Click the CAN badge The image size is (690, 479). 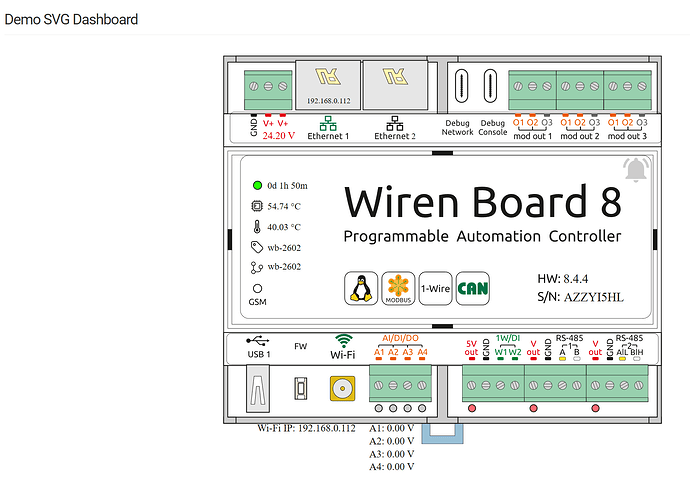tap(473, 288)
